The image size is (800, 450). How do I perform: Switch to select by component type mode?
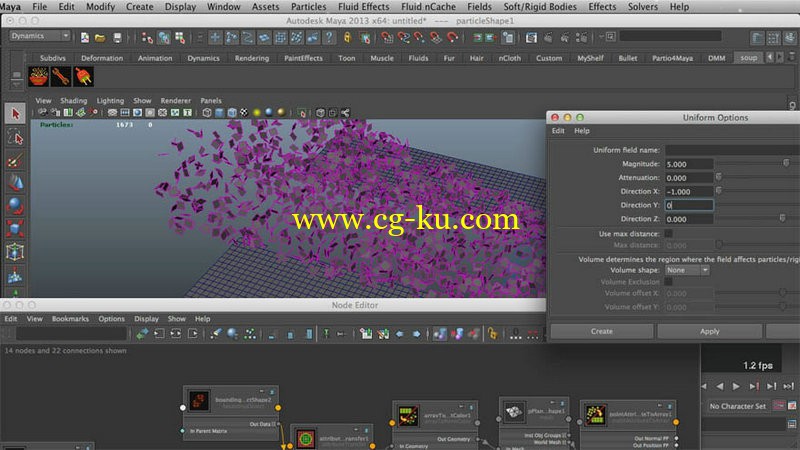coord(180,37)
